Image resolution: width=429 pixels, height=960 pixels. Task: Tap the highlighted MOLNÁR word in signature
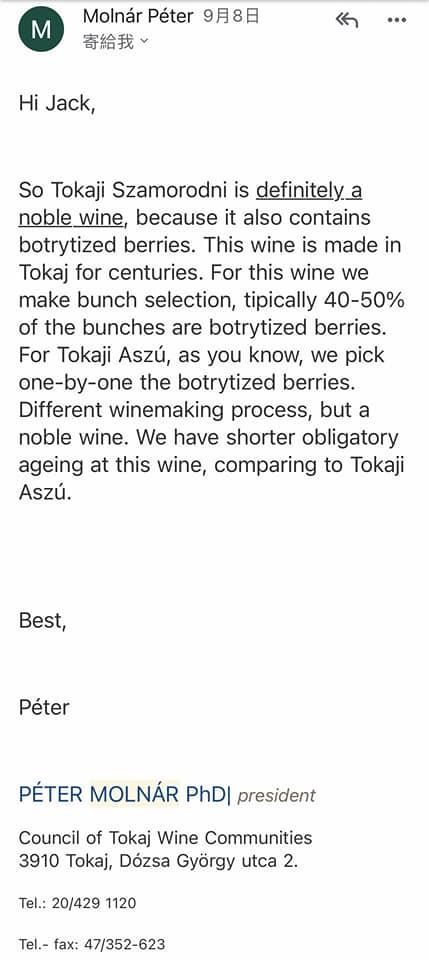[135, 795]
